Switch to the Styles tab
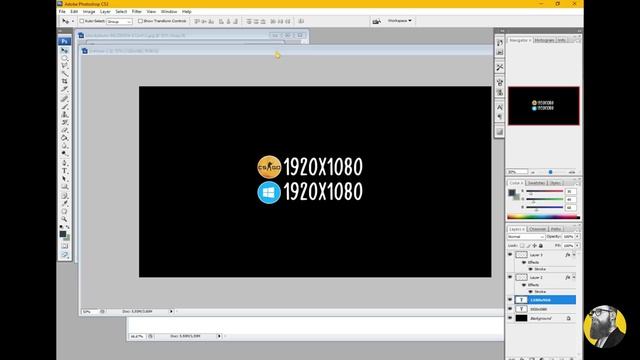This screenshot has width=640, height=360. tap(555, 183)
